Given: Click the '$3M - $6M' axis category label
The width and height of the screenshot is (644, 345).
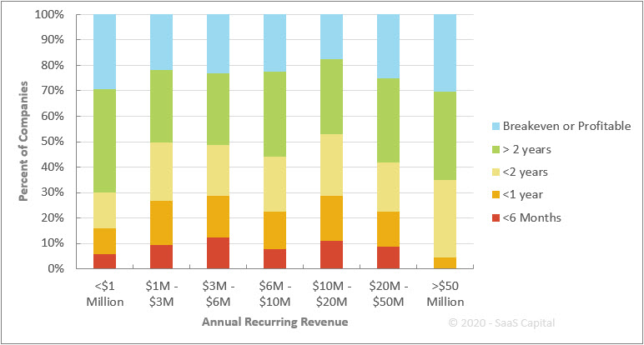Looking at the screenshot, I should point(218,293).
